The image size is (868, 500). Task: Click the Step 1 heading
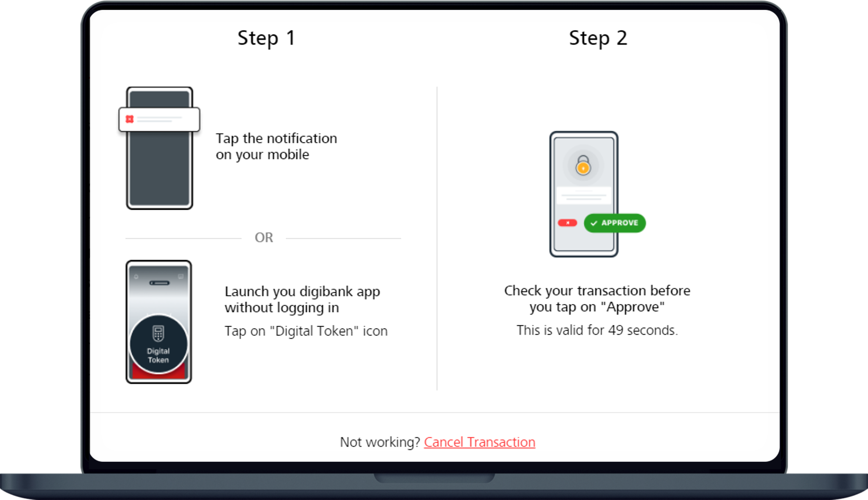[267, 38]
